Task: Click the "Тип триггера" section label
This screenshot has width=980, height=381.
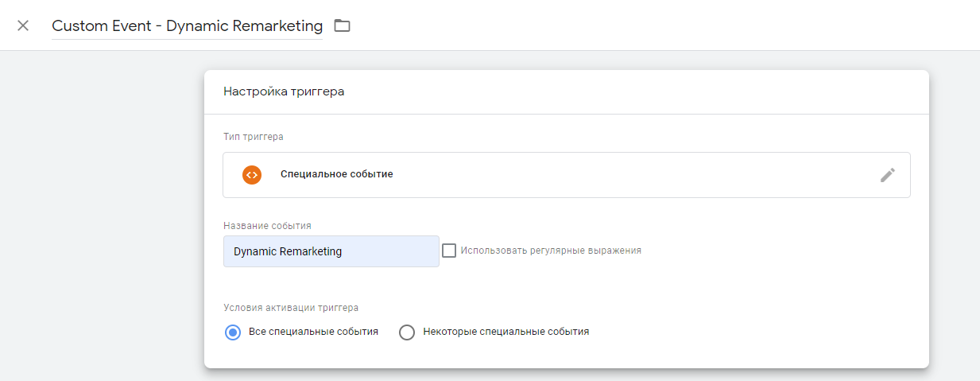Action: tap(254, 137)
